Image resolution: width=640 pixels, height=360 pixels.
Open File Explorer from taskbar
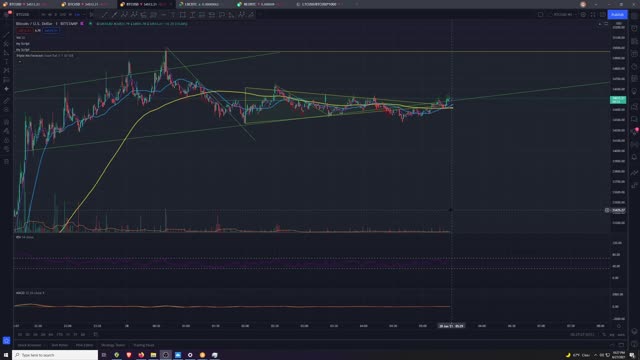tap(153, 355)
